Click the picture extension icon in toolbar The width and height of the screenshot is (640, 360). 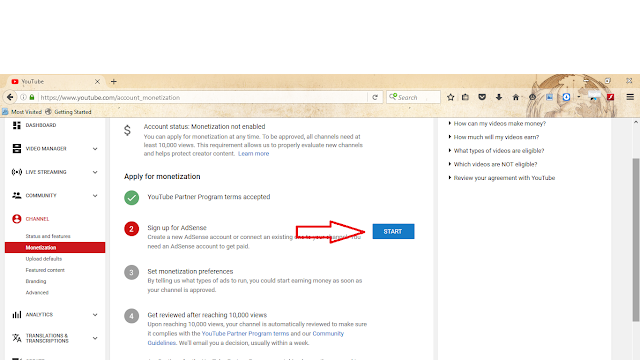coord(549,97)
